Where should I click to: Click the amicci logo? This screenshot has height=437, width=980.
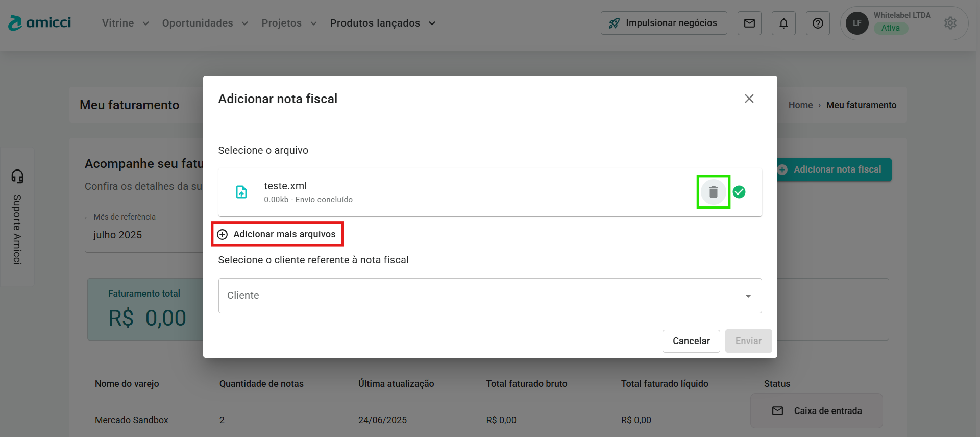coord(40,23)
